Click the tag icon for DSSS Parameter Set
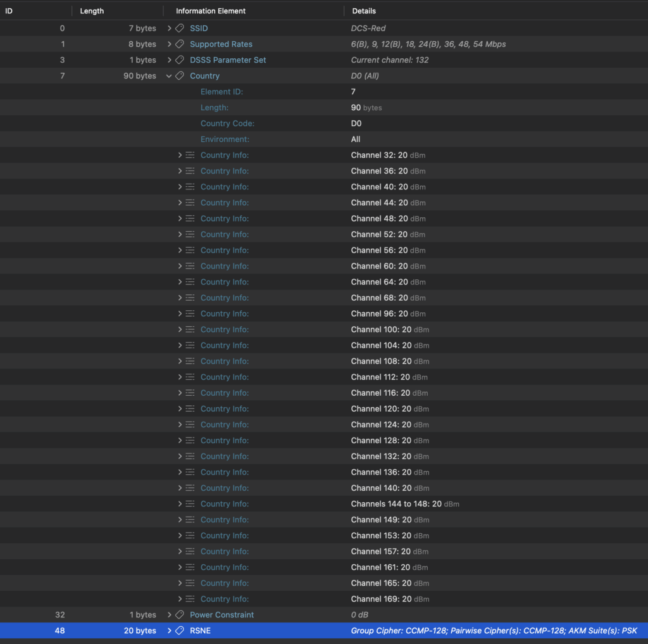 point(180,60)
